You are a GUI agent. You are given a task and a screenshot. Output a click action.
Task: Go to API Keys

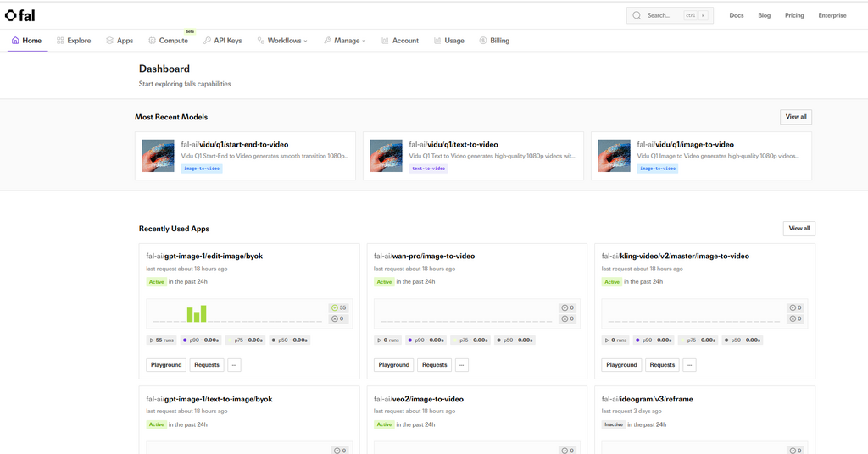[223, 41]
